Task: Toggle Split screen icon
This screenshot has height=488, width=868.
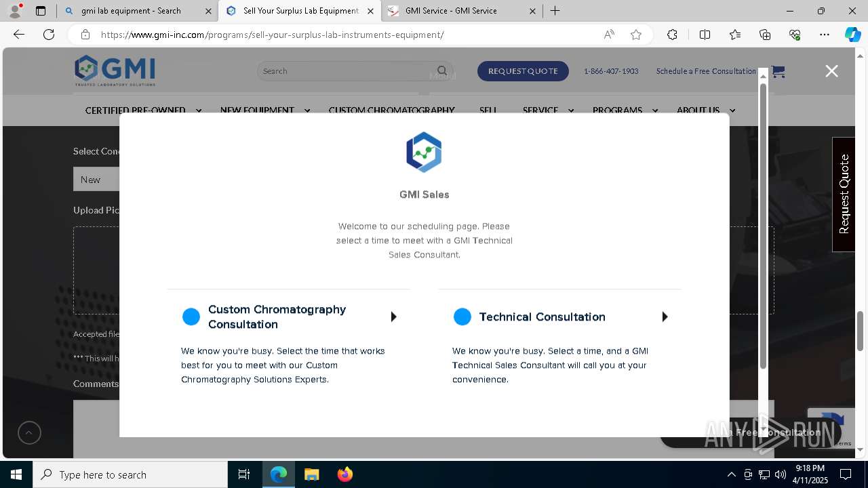Action: tap(705, 35)
